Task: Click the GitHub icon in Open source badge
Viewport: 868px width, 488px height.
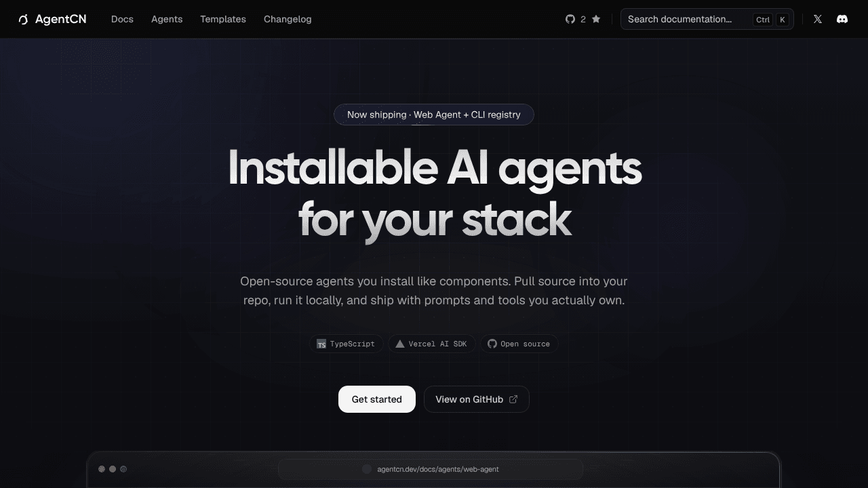Action: 492,344
